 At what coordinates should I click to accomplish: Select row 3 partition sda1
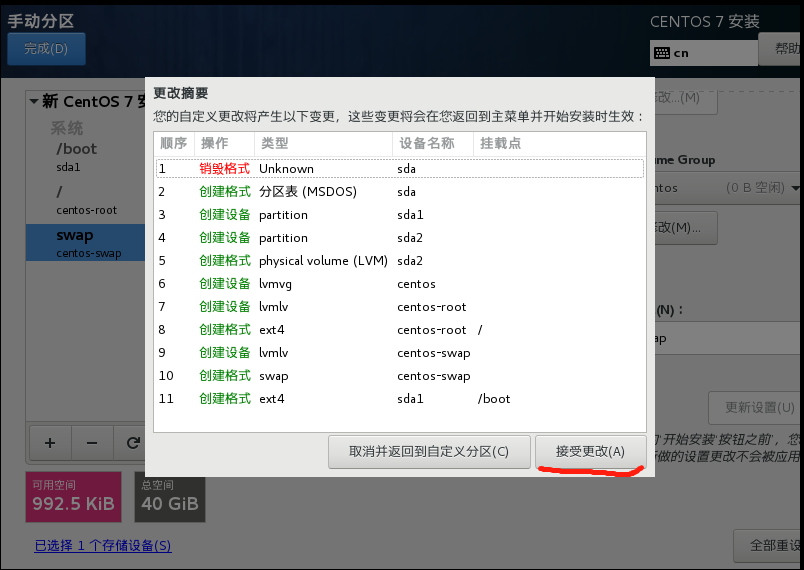click(x=400, y=215)
